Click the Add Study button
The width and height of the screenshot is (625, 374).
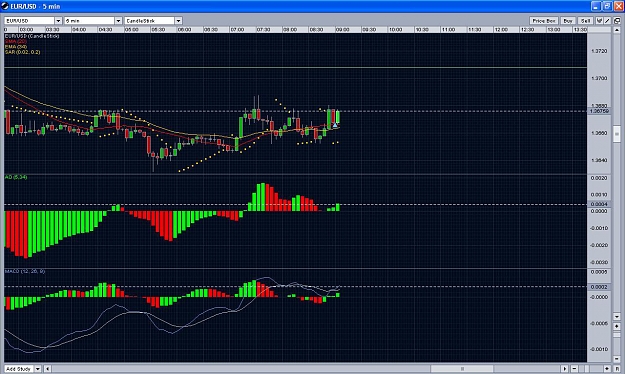click(x=19, y=369)
